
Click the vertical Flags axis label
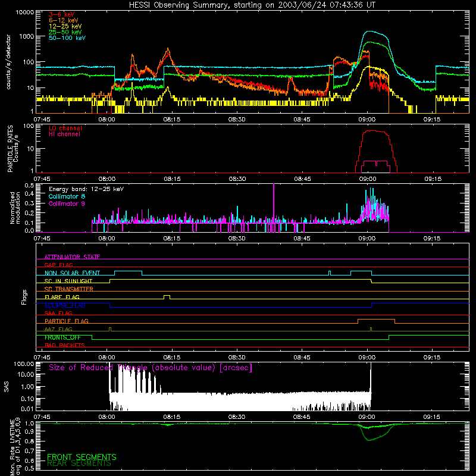pyautogui.click(x=24, y=297)
